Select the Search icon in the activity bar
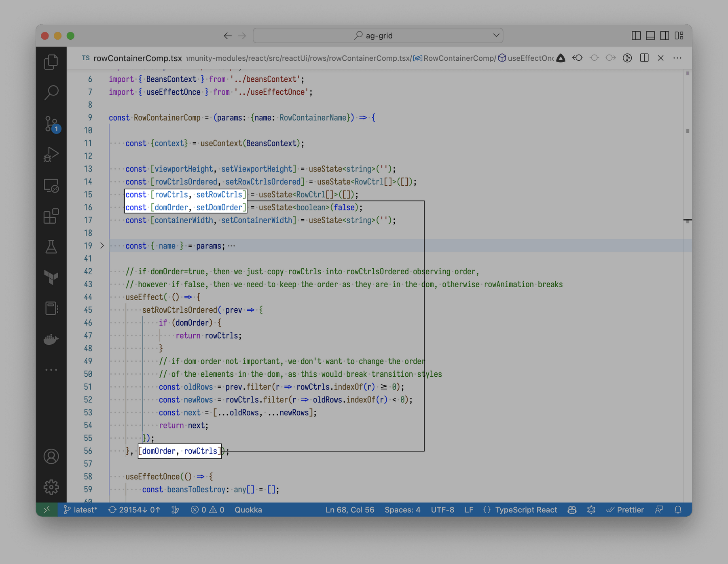728x564 pixels. [x=51, y=92]
